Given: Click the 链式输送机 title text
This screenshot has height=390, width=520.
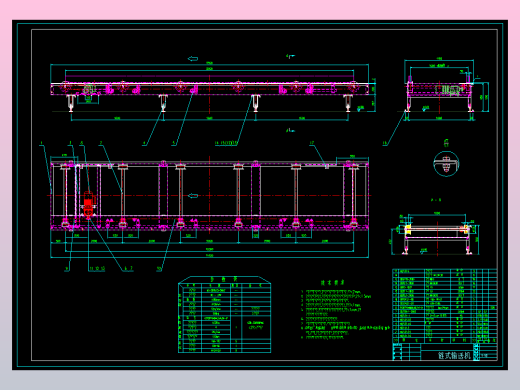Looking at the screenshot, I should (x=454, y=355).
